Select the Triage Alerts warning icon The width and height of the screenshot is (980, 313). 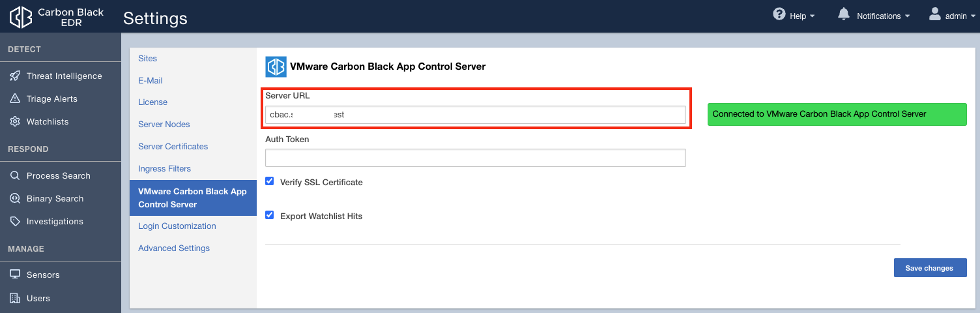point(15,99)
